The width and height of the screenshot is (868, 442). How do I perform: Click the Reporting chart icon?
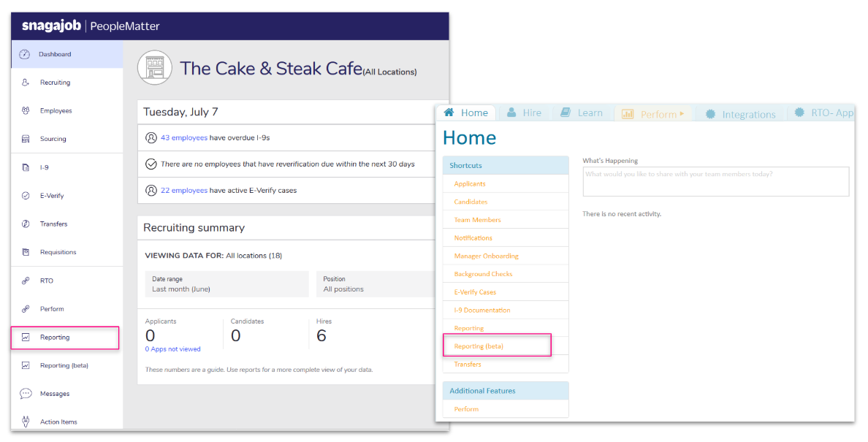pos(26,337)
